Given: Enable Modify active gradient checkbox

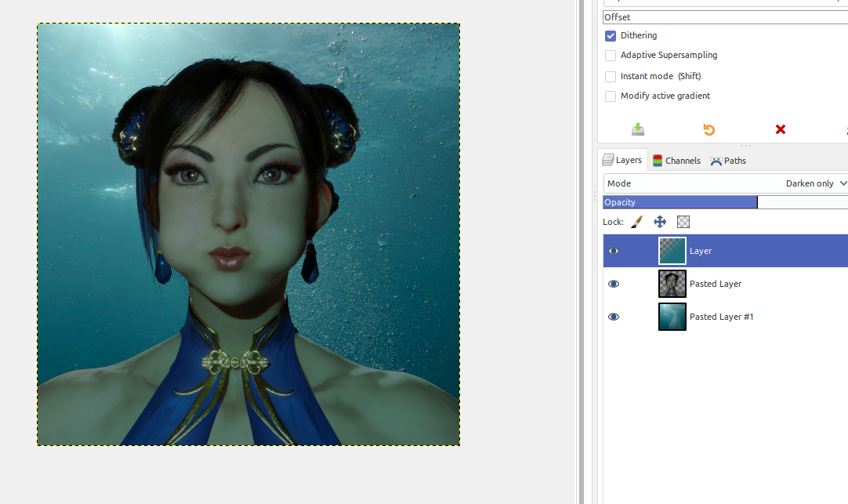Looking at the screenshot, I should (611, 96).
